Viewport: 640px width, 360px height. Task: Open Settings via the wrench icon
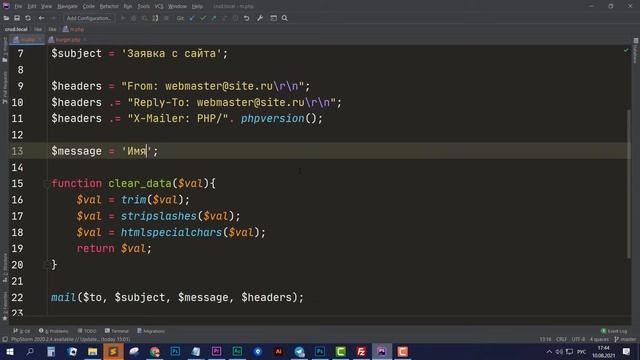pos(260,18)
